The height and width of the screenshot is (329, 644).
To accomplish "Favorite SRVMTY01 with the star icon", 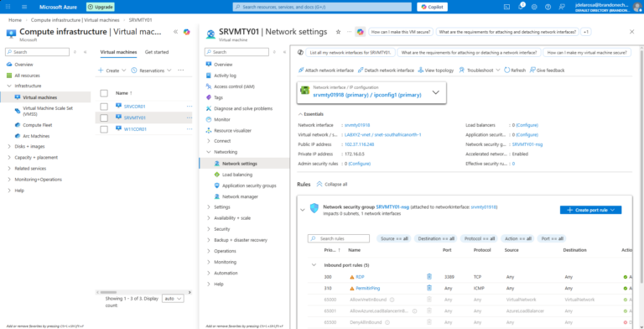I will 339,32.
